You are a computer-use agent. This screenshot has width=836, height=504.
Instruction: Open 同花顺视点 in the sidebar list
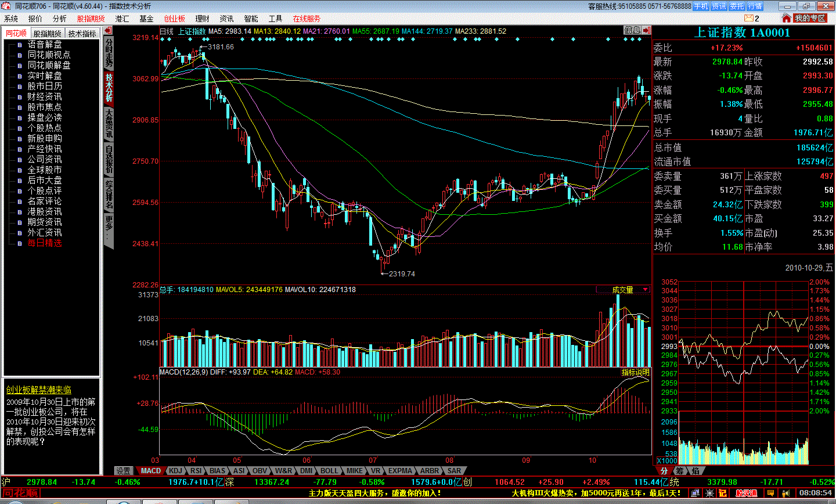(49, 55)
